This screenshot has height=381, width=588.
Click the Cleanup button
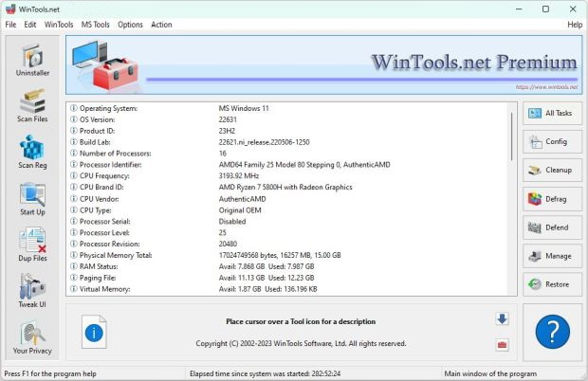tap(552, 170)
